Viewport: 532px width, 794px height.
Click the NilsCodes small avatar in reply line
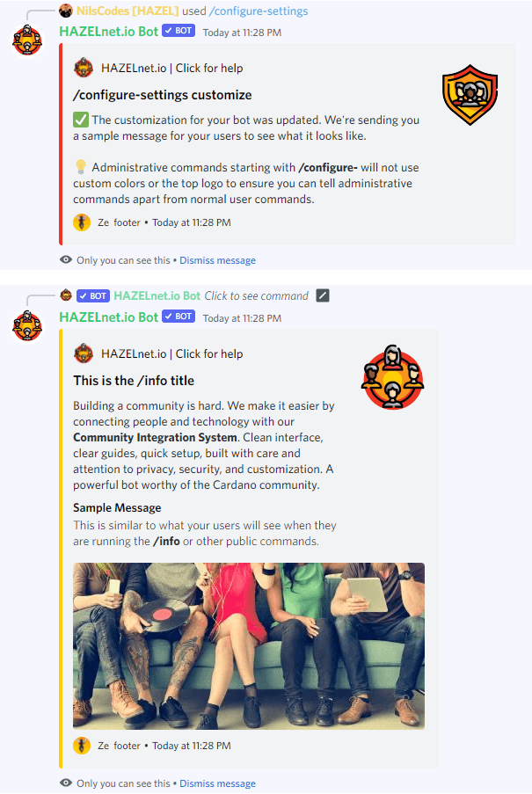(x=66, y=11)
